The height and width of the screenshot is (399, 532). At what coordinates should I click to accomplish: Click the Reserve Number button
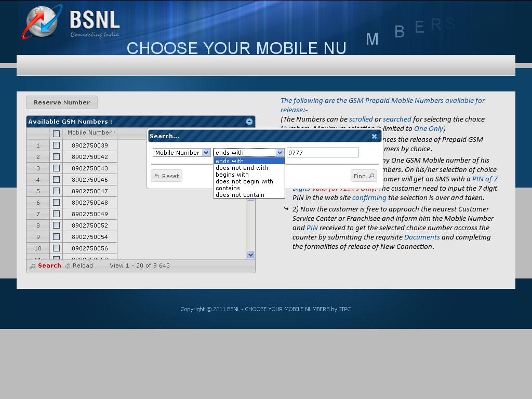point(62,102)
